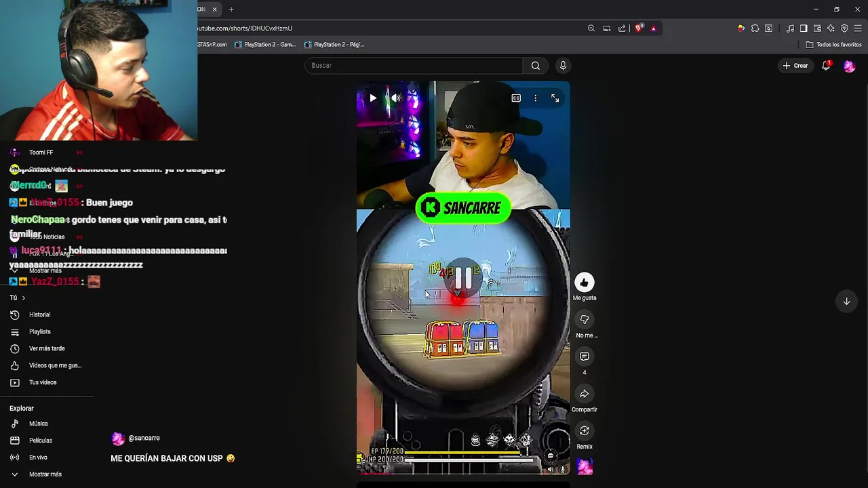The height and width of the screenshot is (488, 868).
Task: Open Playlists in the sidebar
Action: tap(39, 331)
